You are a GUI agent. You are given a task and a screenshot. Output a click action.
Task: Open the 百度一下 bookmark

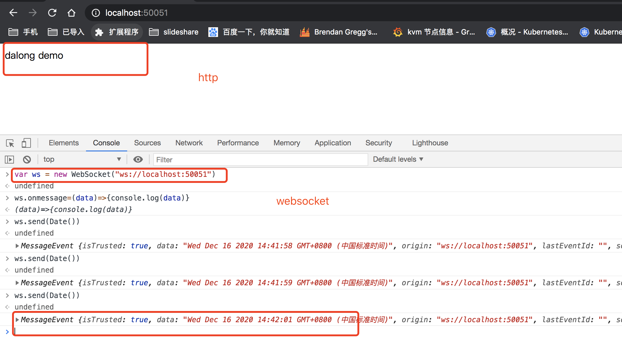[249, 32]
